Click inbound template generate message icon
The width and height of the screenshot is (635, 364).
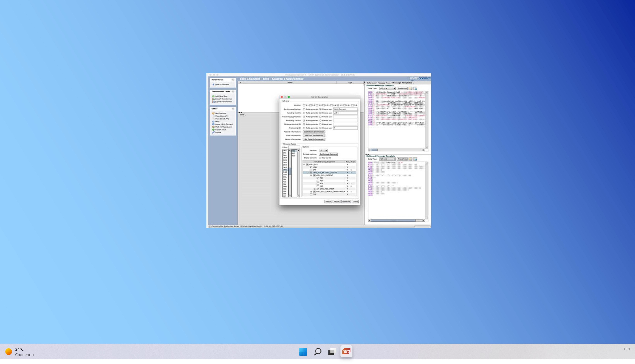tap(415, 89)
